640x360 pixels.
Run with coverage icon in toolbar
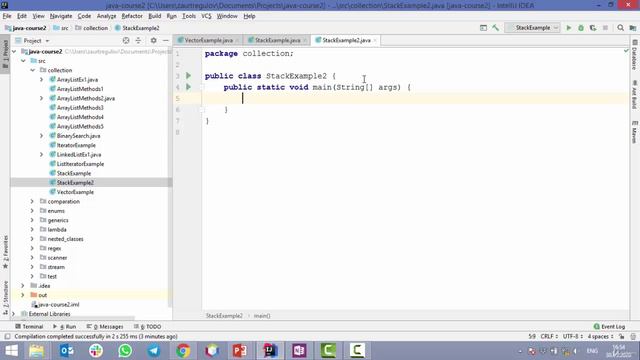[593, 28]
